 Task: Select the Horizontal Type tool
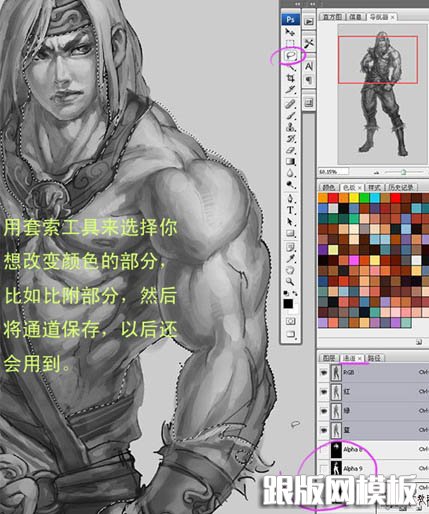tap(291, 210)
